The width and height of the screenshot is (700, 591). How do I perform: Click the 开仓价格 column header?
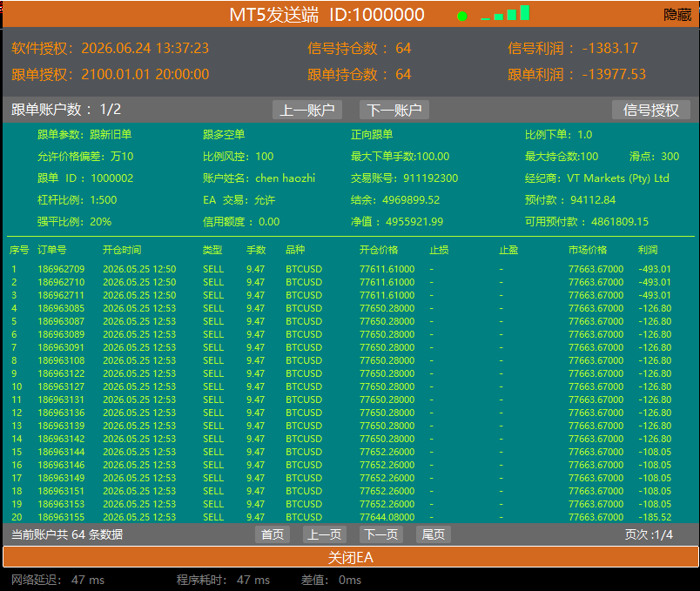click(x=379, y=250)
